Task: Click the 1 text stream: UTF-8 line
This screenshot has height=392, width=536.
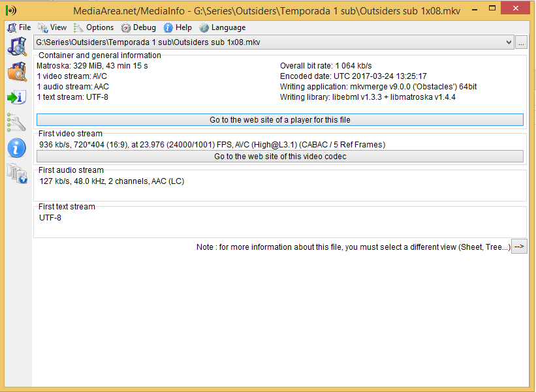Action: [72, 97]
